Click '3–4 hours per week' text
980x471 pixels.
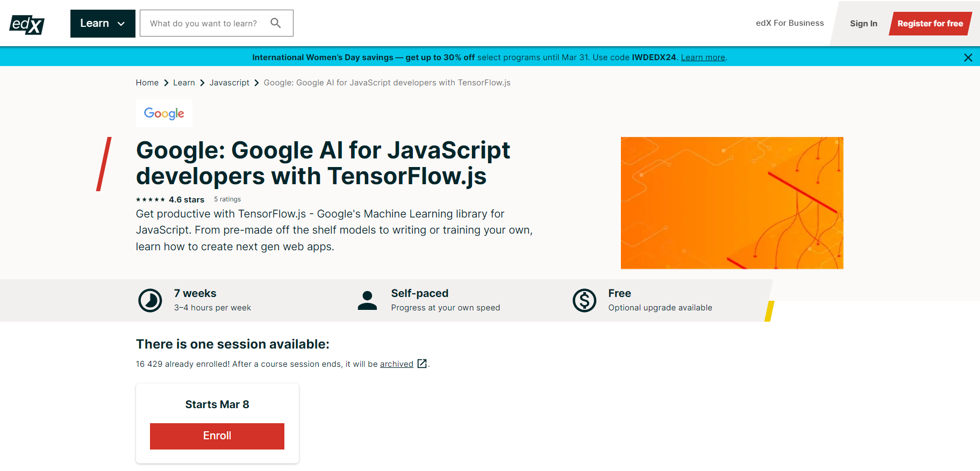coord(212,308)
